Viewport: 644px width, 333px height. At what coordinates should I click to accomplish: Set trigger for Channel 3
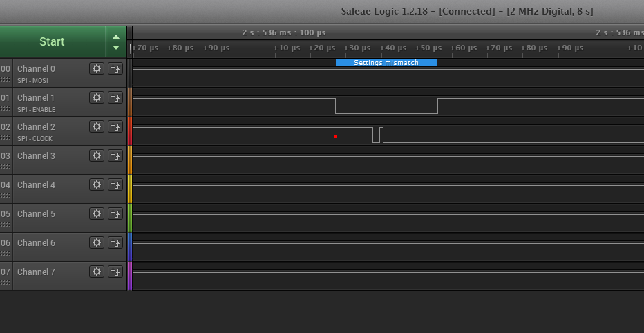[x=115, y=155]
